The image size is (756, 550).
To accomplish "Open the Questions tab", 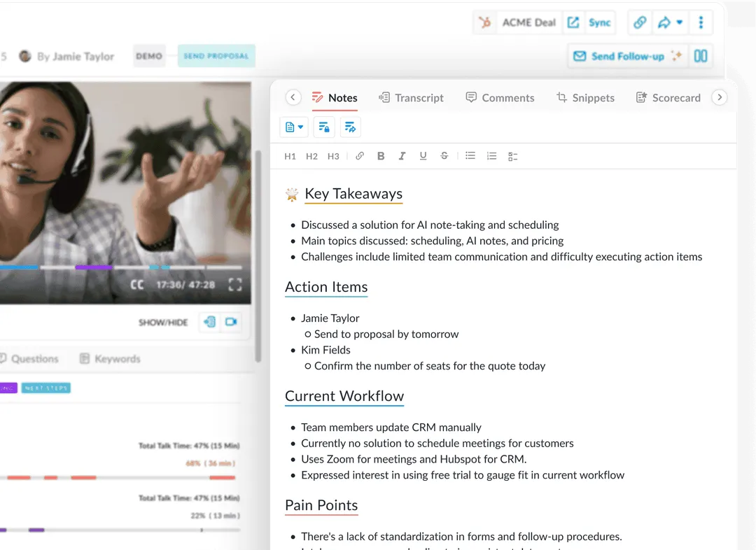I will coord(30,359).
